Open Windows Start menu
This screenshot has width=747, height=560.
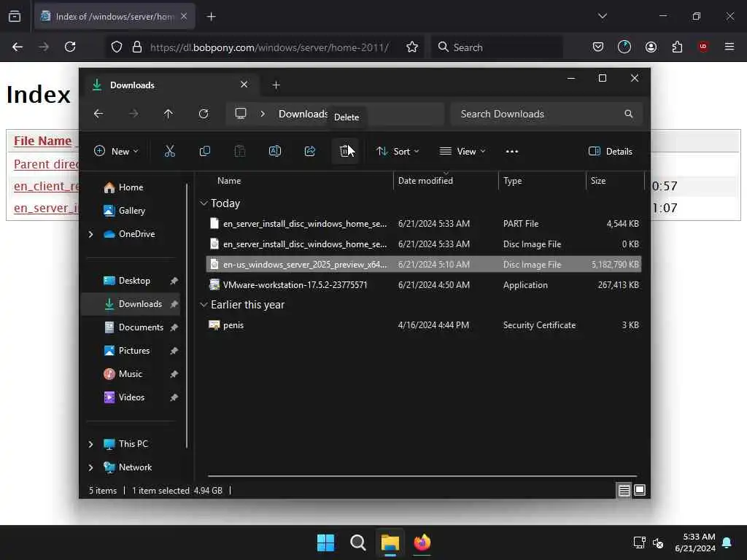coord(326,542)
